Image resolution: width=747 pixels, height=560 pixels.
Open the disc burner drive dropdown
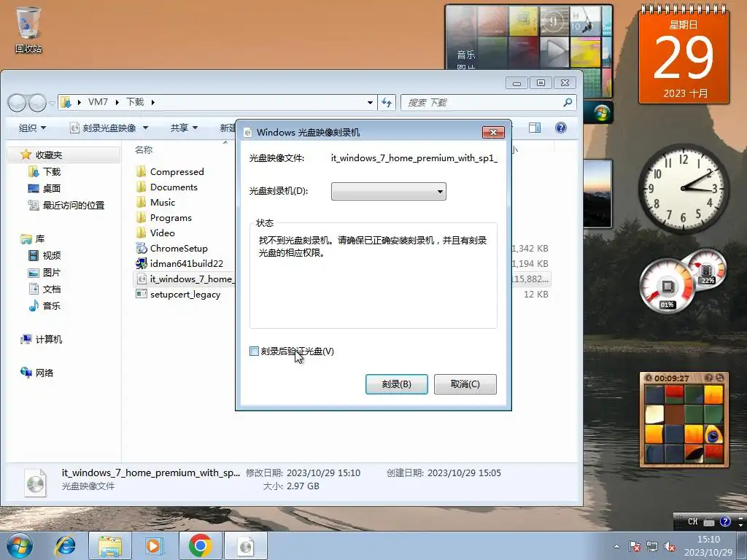(x=389, y=192)
